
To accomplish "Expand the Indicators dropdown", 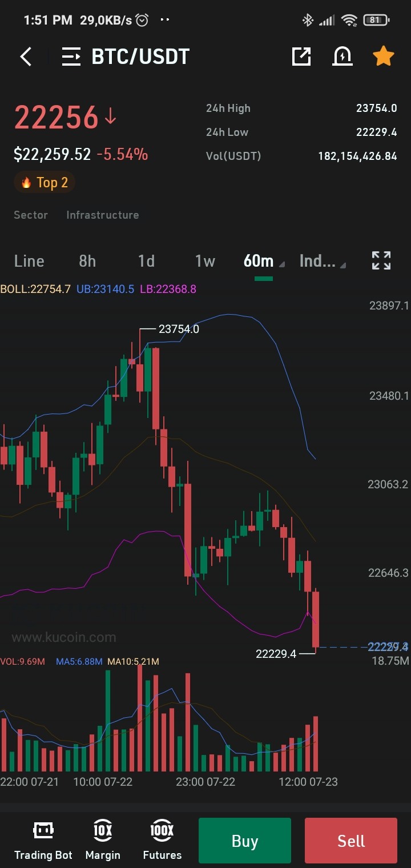I will pos(323,261).
